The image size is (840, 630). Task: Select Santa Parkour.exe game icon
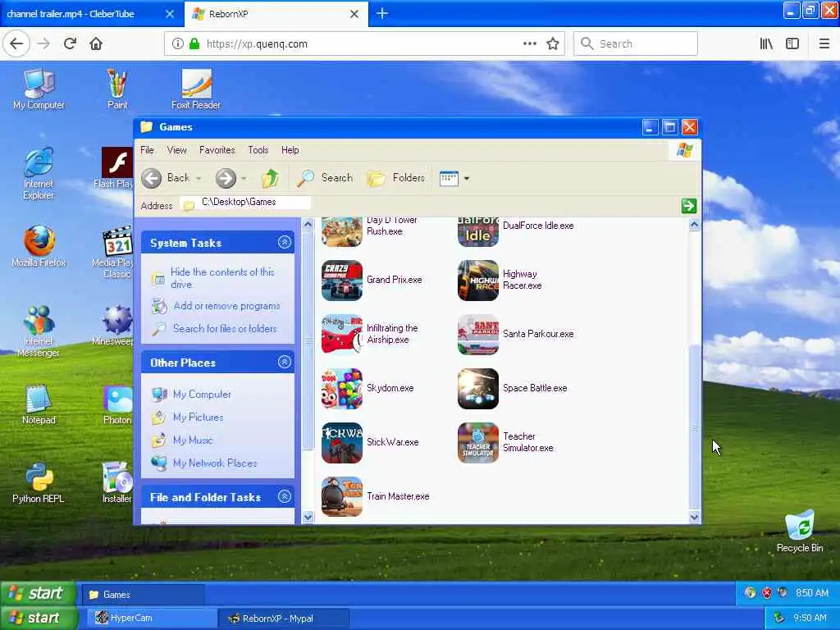(478, 335)
